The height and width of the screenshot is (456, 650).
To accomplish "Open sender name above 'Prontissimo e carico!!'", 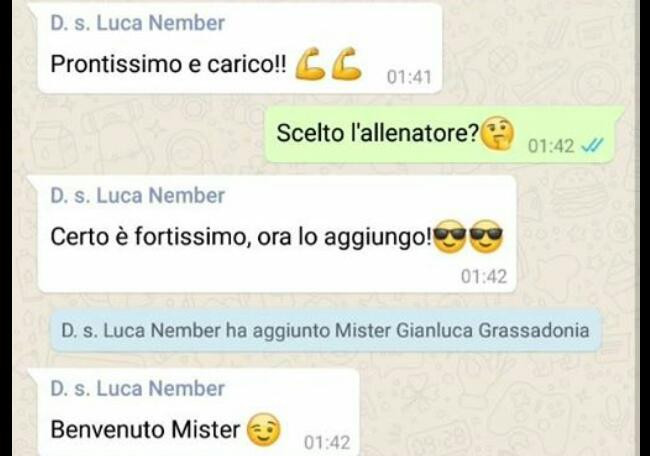I will tap(137, 23).
